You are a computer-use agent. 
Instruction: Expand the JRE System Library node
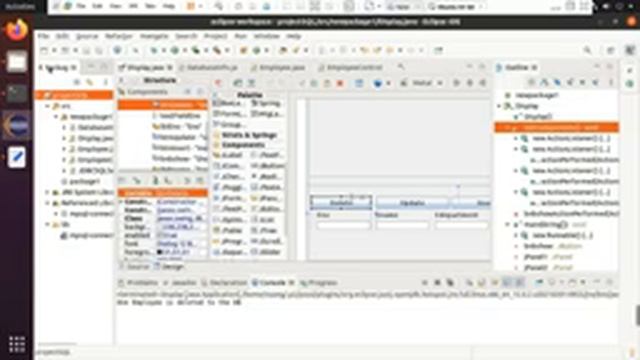(47, 192)
